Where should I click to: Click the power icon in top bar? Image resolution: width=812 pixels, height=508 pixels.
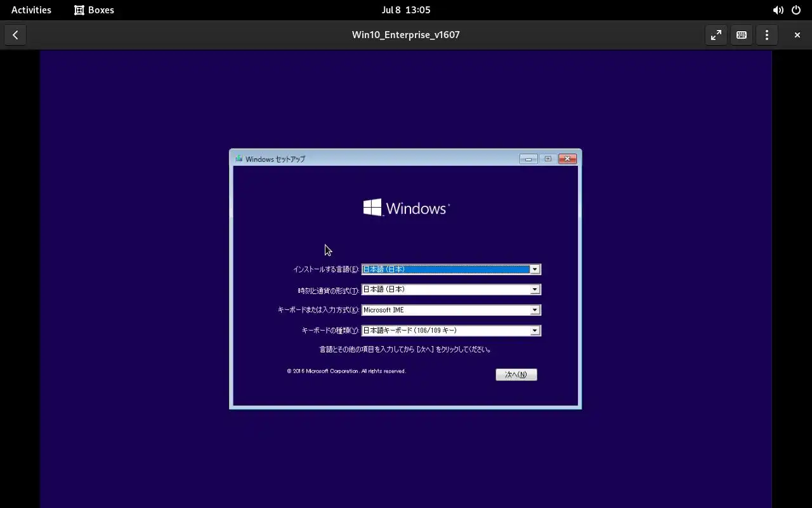click(796, 10)
